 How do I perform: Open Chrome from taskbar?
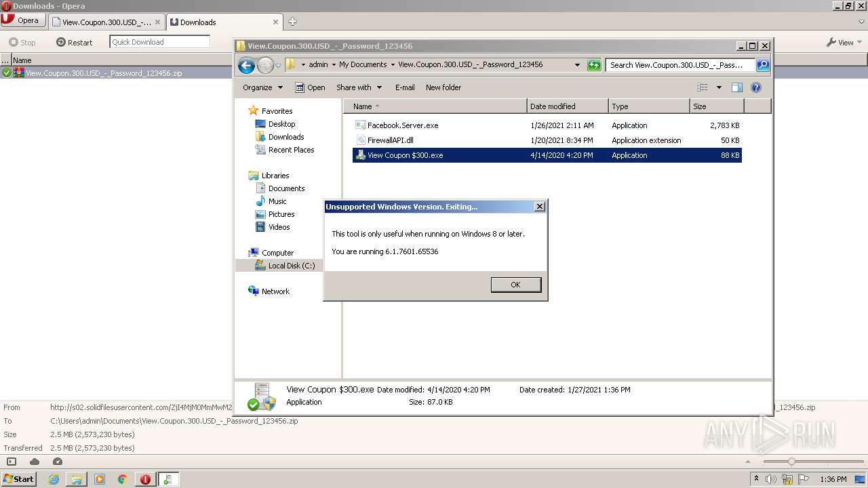[123, 479]
